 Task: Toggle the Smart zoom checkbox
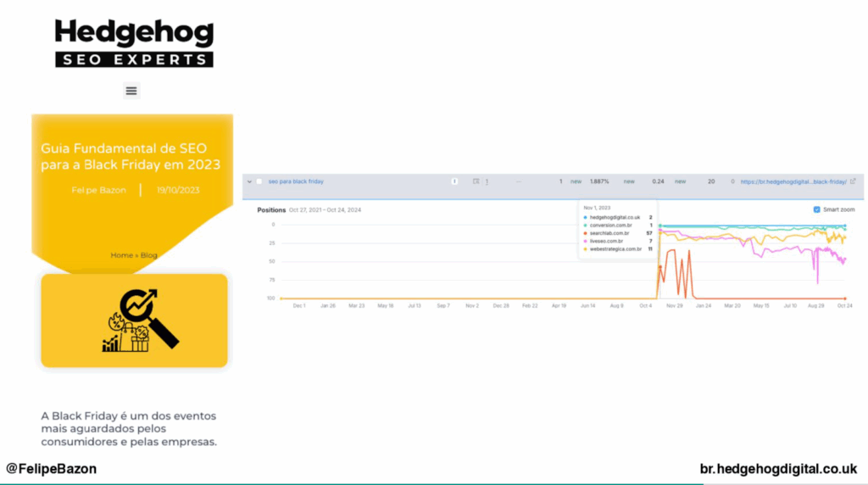pos(816,209)
